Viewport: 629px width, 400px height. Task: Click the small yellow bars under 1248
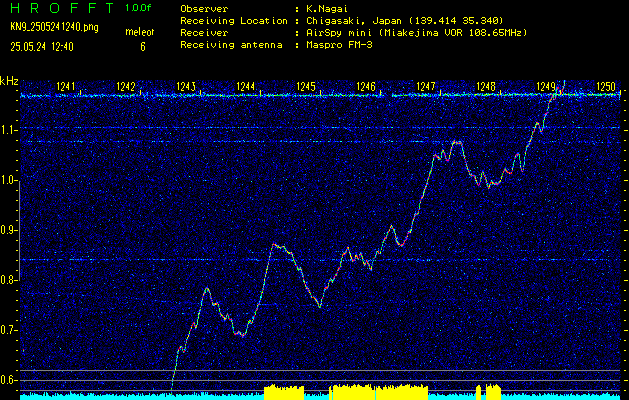tap(489, 392)
